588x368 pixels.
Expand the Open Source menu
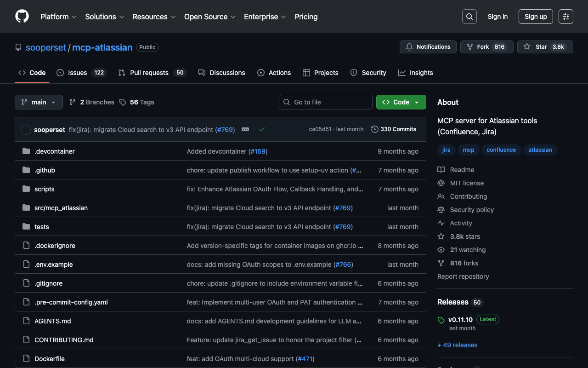pyautogui.click(x=209, y=17)
